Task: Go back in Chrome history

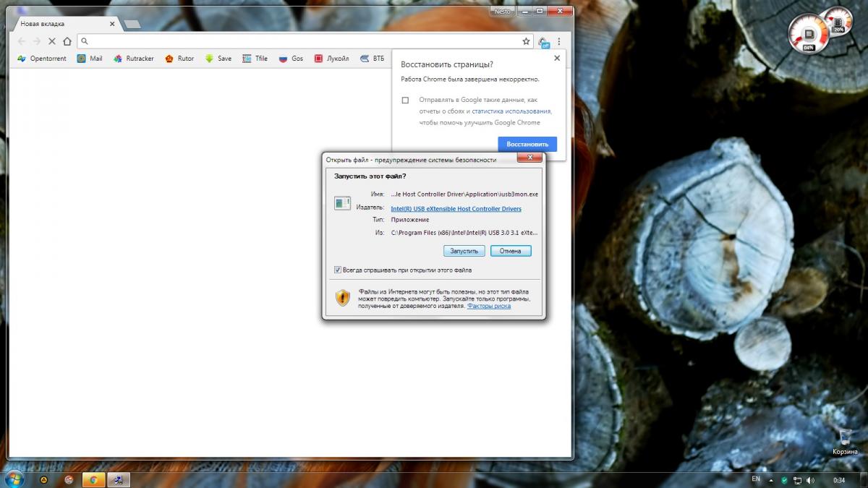Action: pos(21,41)
